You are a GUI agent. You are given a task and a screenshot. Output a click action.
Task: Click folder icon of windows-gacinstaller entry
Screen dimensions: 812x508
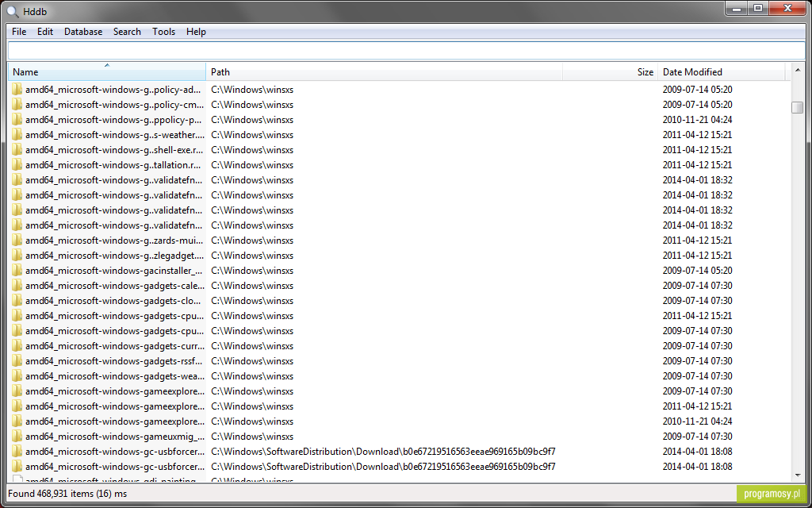pyautogui.click(x=17, y=271)
